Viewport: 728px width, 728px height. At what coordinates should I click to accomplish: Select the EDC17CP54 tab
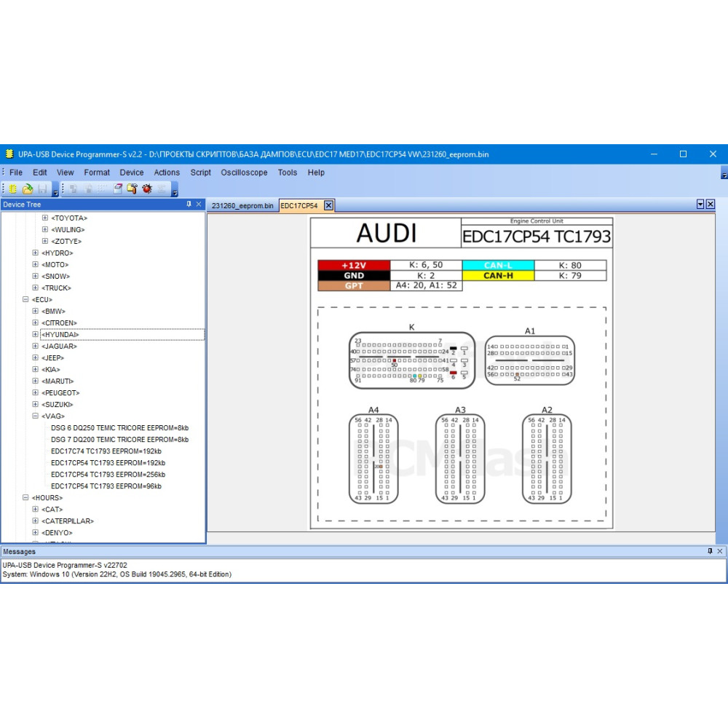tap(299, 206)
